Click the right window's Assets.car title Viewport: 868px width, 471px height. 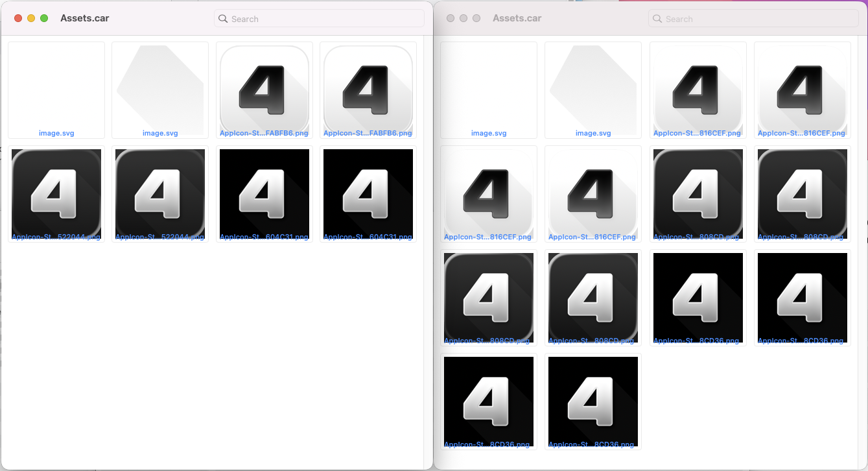tap(517, 18)
